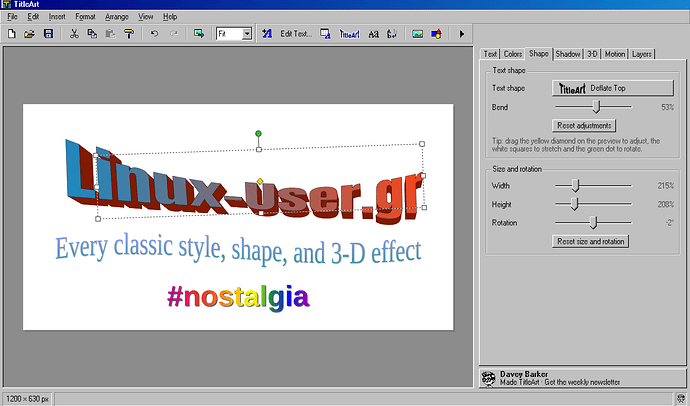Screen dimensions: 690x406
Task: Switch to the Layers tab
Action: pos(642,54)
